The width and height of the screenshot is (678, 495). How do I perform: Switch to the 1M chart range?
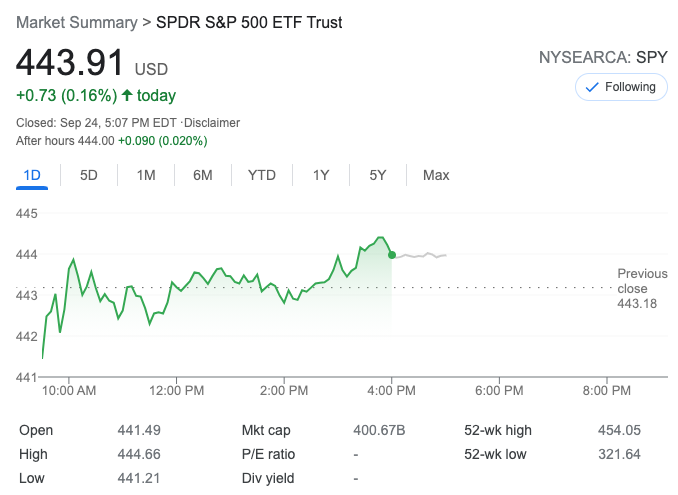[146, 175]
